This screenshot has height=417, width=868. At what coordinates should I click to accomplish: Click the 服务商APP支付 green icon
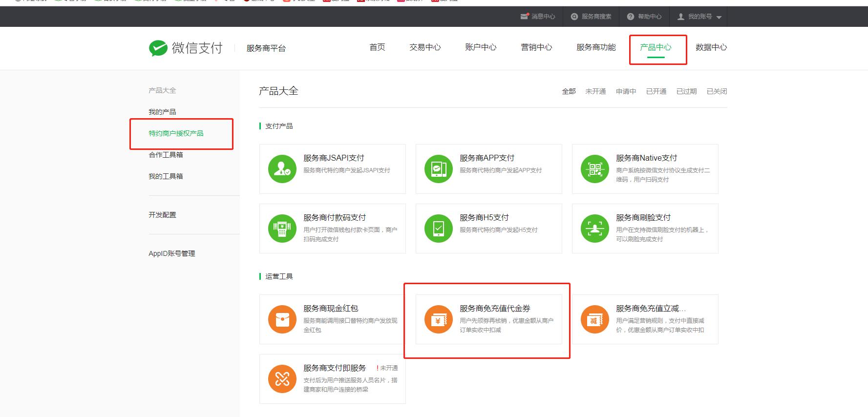click(x=439, y=169)
